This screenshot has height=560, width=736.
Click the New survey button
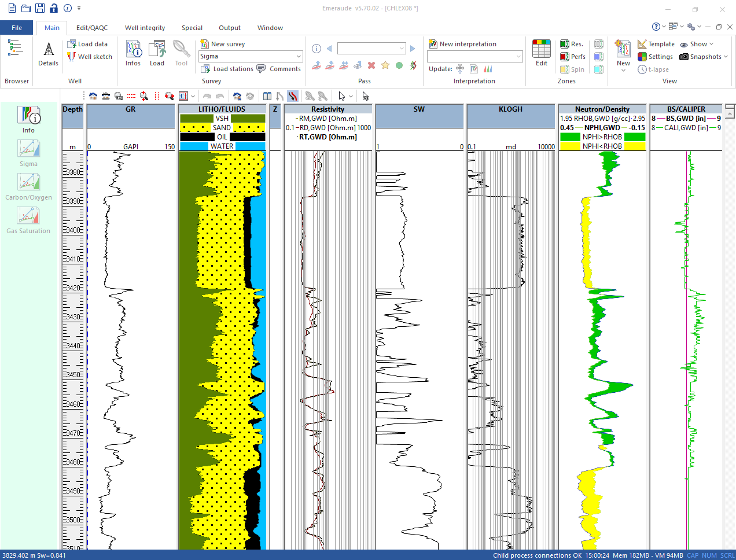[223, 44]
